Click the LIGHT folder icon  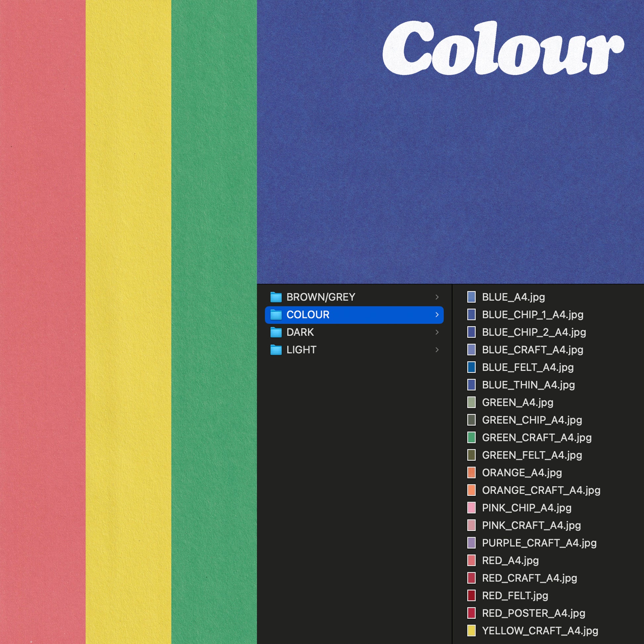pyautogui.click(x=276, y=350)
